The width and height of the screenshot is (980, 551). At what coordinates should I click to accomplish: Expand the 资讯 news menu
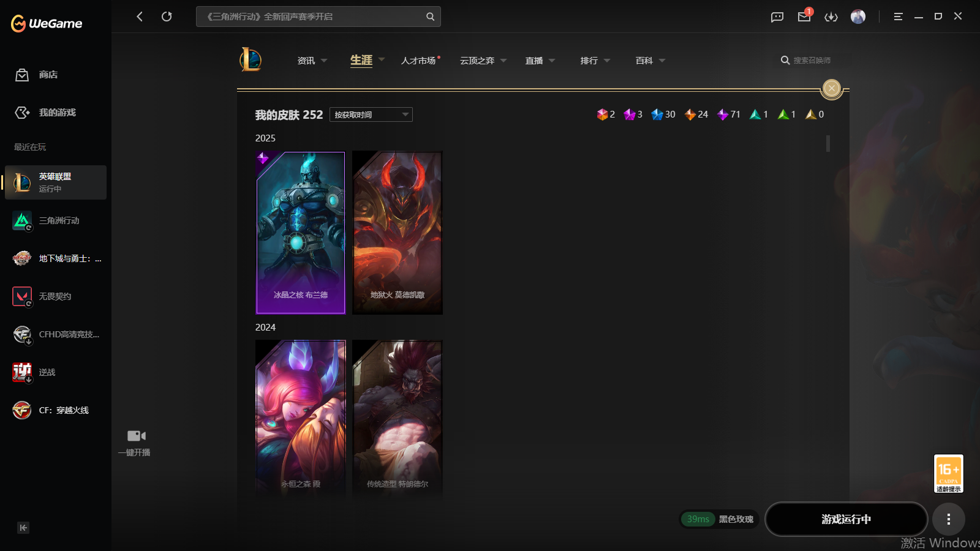pos(312,61)
